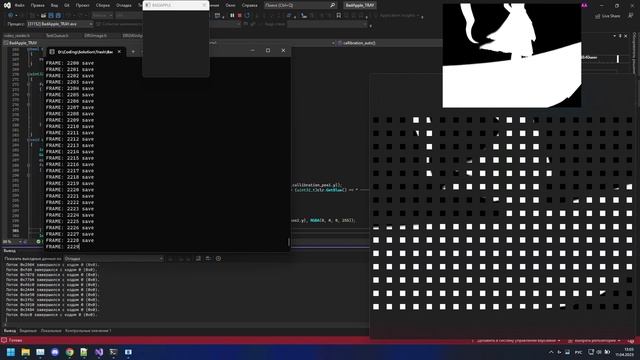
Task: Open the AA account avatar
Action: [x=584, y=5]
